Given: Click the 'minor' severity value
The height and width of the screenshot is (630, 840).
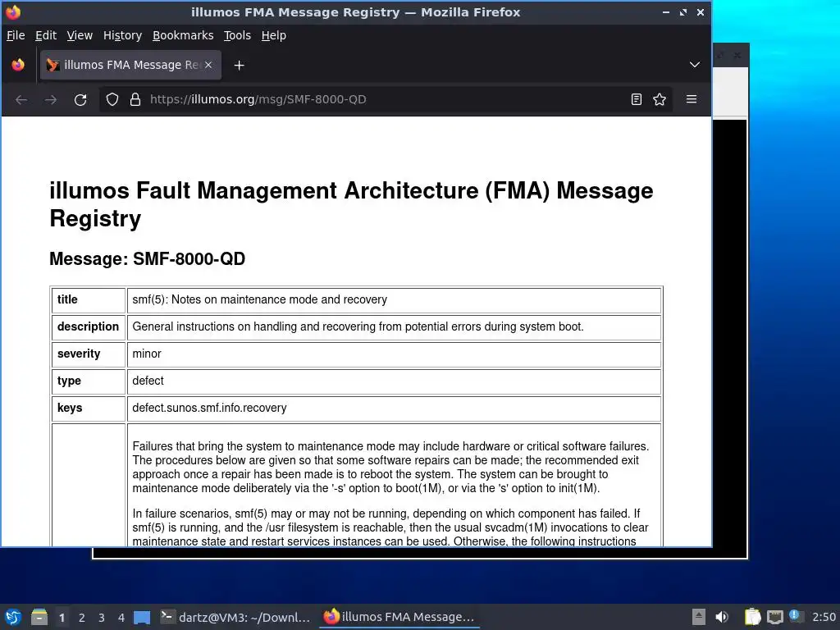Looking at the screenshot, I should (x=147, y=354).
